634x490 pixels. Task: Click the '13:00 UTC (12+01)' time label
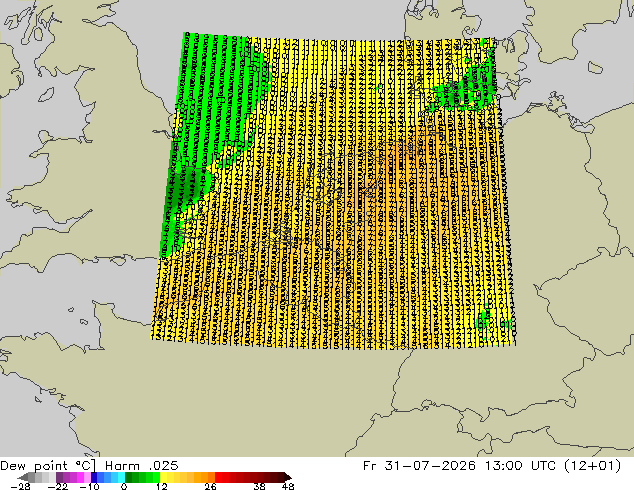coord(552,466)
